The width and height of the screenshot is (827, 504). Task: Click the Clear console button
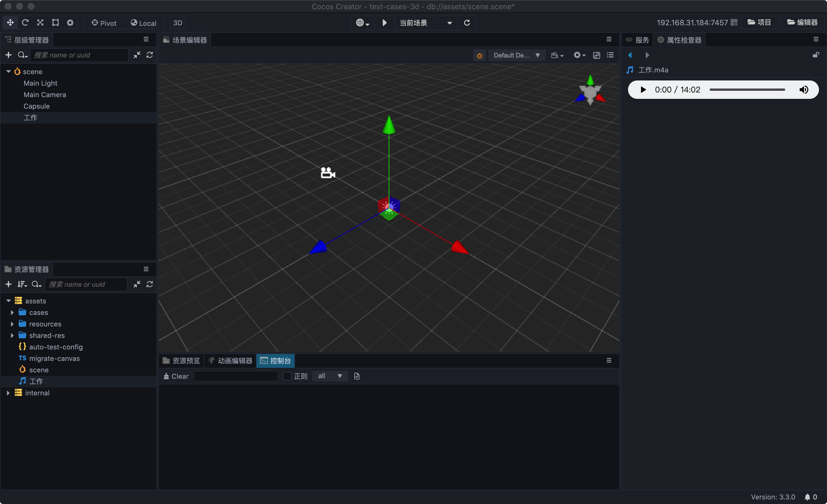[x=176, y=376]
